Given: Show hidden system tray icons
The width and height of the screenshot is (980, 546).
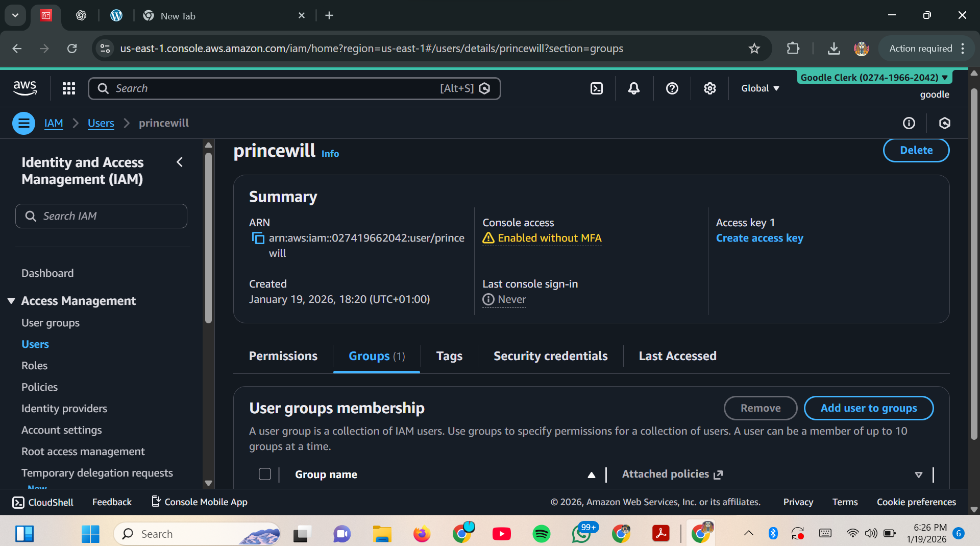Looking at the screenshot, I should [749, 534].
